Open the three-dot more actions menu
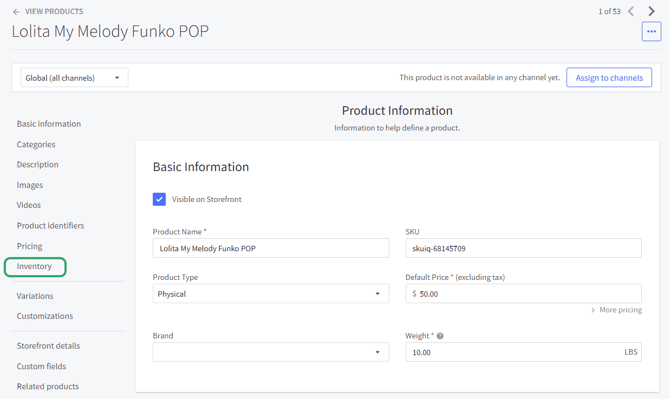The height and width of the screenshot is (399, 670). [x=651, y=31]
